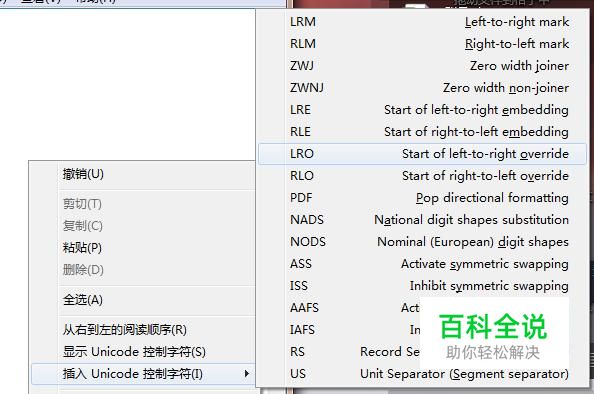594x394 pixels.
Task: Select 粘贴(P) paste menu entry
Action: [143, 247]
